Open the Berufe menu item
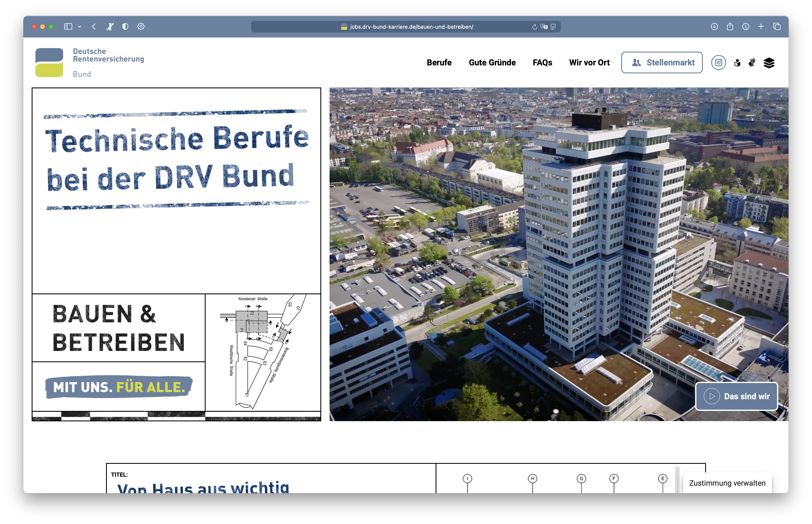This screenshot has width=812, height=524. point(439,63)
